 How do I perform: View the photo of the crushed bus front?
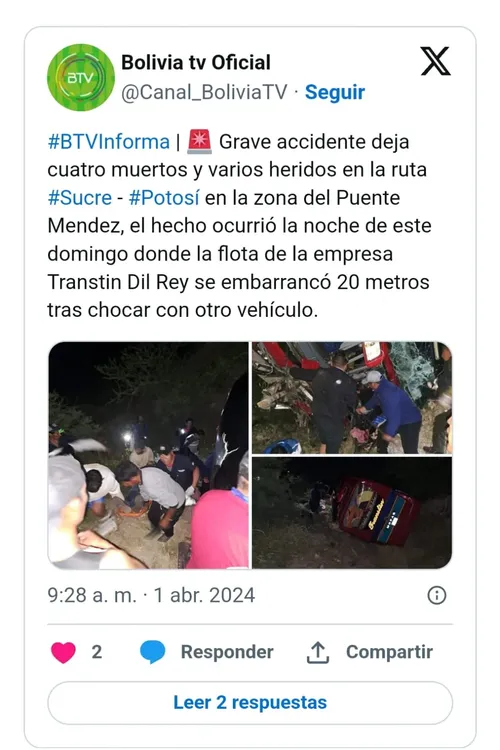(352, 397)
